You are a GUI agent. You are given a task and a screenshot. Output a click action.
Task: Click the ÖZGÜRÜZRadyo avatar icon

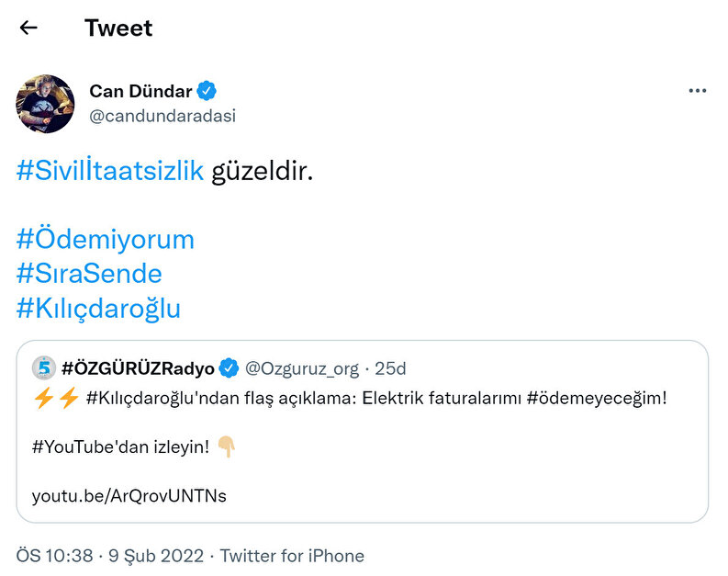tap(44, 368)
